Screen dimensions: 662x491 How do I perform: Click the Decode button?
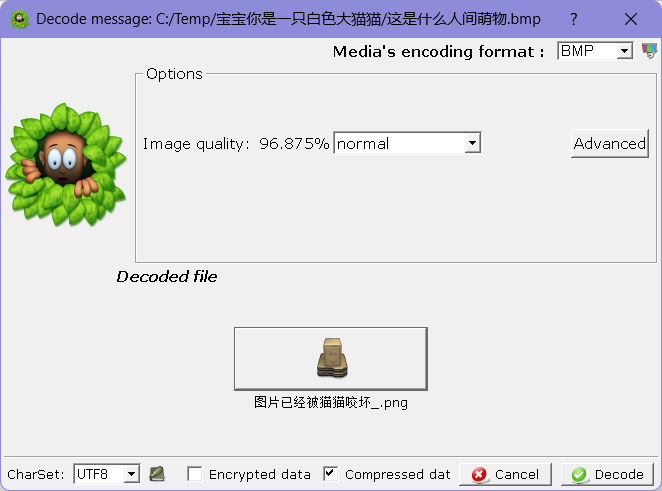point(607,475)
